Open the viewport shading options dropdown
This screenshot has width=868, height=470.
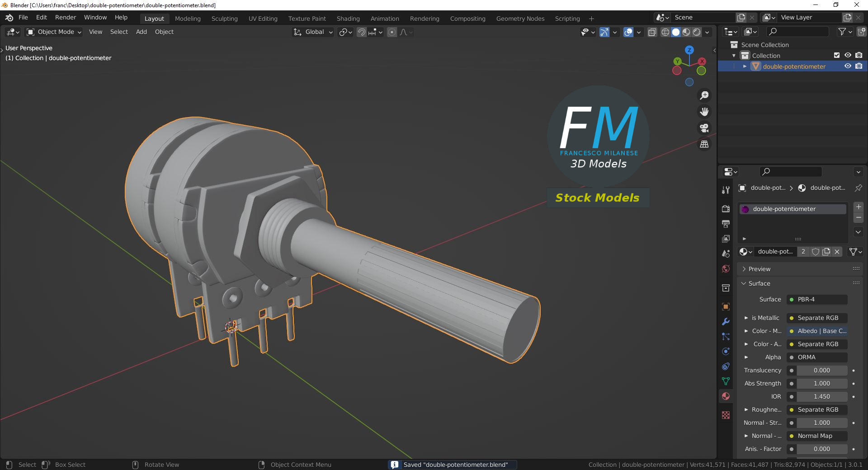(x=707, y=32)
